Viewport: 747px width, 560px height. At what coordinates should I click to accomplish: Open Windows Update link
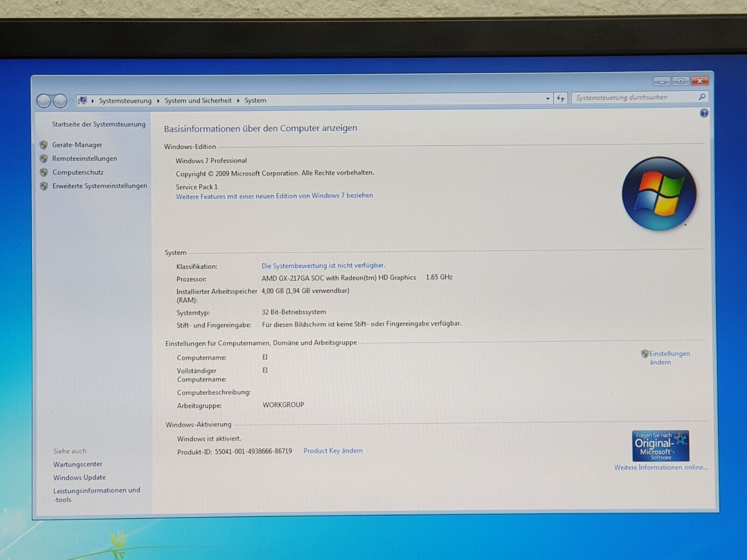[x=79, y=477]
